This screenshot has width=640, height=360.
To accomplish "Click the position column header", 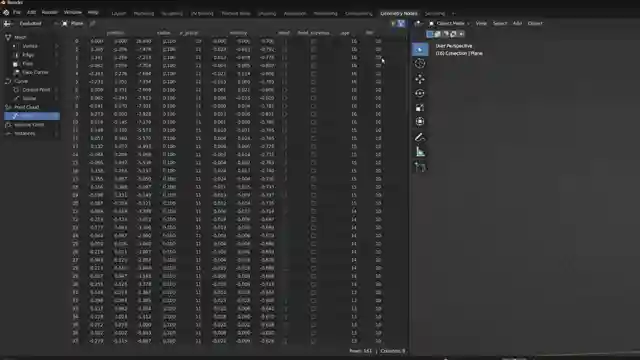I will point(115,33).
